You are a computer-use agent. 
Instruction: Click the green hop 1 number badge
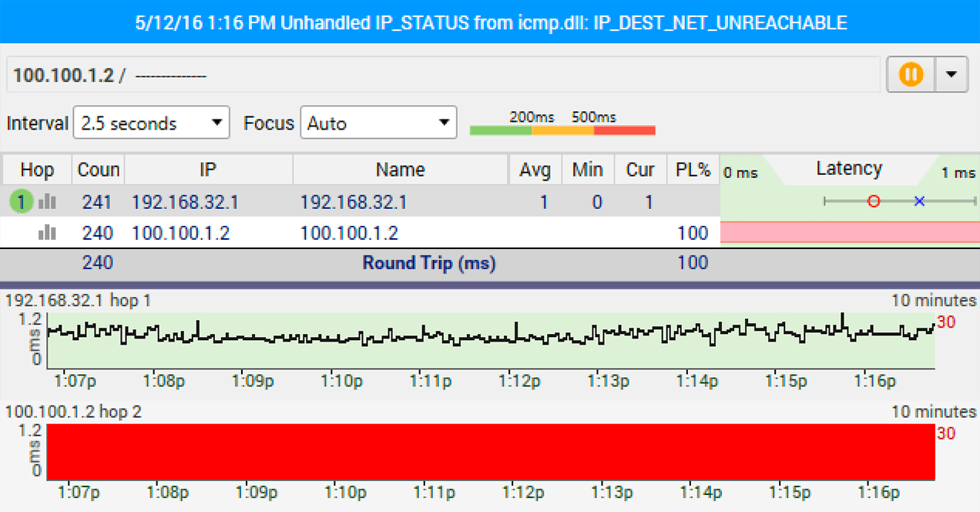pos(18,201)
